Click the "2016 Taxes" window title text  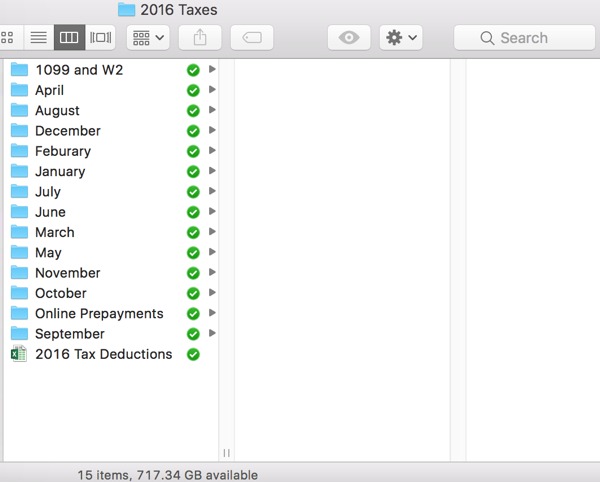tap(179, 10)
